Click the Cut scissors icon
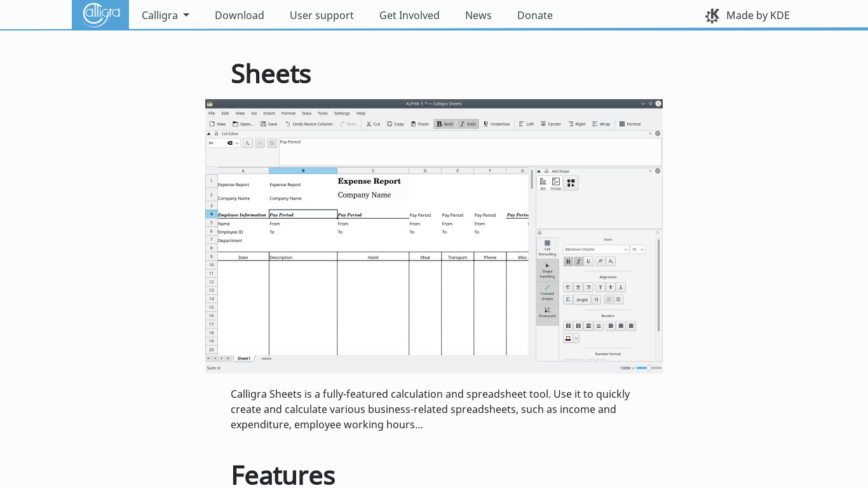Image resolution: width=868 pixels, height=488 pixels. (x=369, y=124)
